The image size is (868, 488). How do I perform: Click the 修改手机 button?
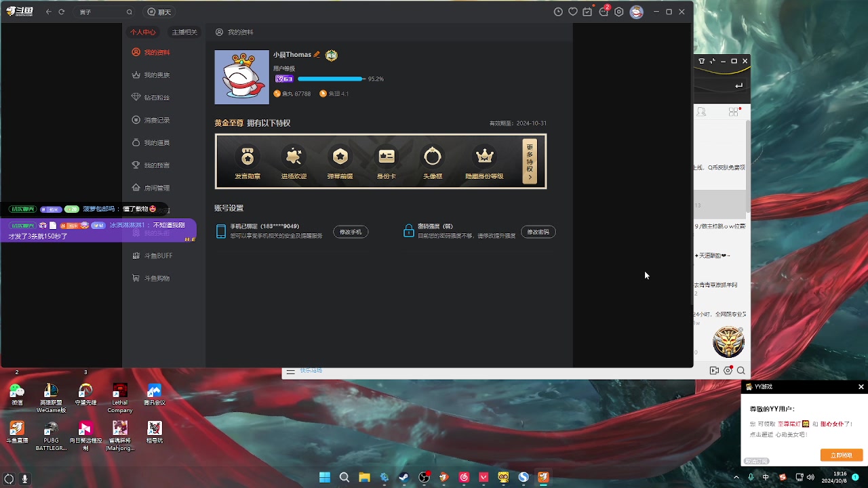351,232
